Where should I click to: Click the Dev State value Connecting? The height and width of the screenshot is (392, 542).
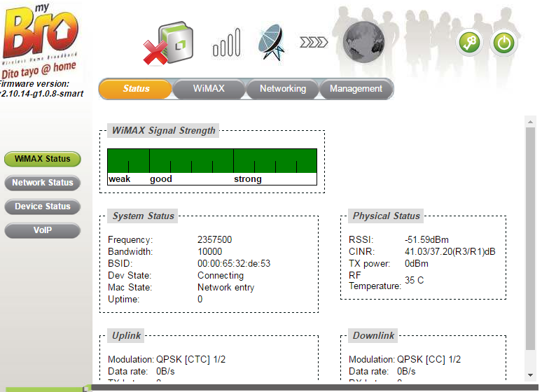click(x=221, y=276)
